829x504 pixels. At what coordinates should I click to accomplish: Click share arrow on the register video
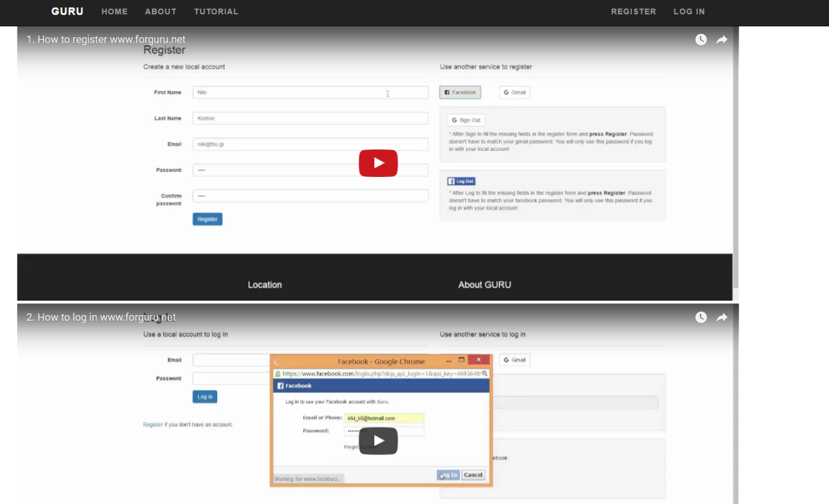722,40
